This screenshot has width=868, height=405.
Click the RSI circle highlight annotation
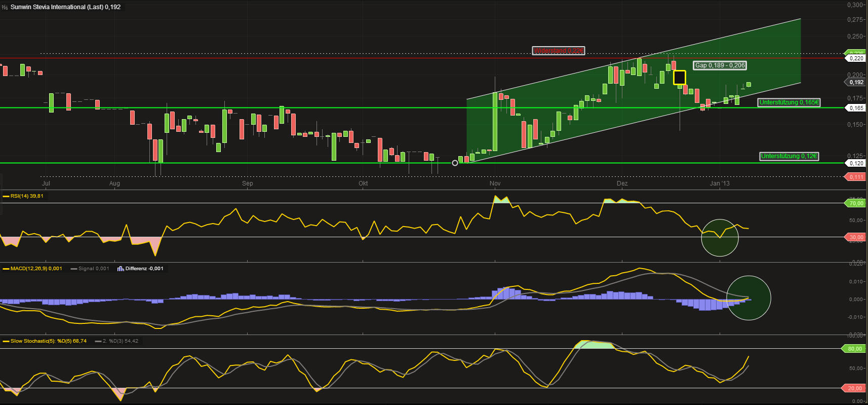pos(720,238)
